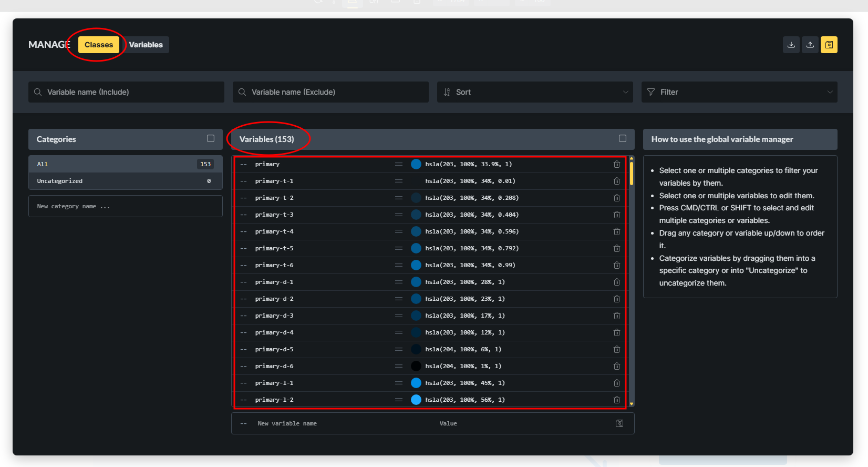Select the Uncategorized category
Image resolution: width=868 pixels, height=467 pixels.
[125, 181]
